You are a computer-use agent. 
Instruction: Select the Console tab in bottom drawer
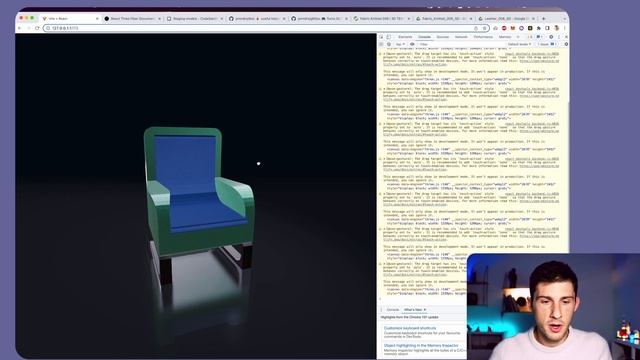point(393,310)
